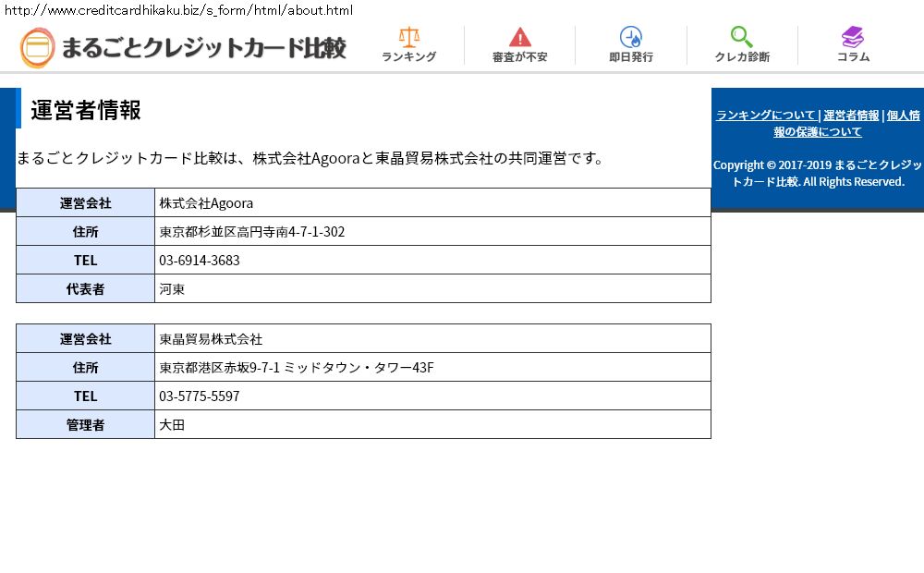Open the 審査が不安 menu label
This screenshot has height=573, width=924.
coord(520,57)
